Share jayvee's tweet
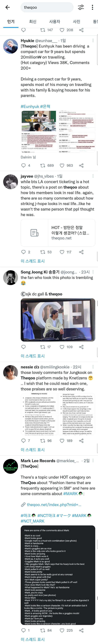 coord(81,252)
